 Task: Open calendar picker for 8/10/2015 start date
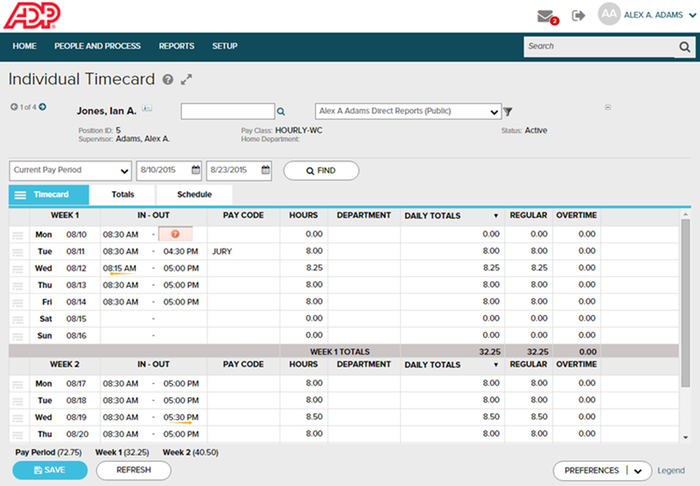coord(196,170)
